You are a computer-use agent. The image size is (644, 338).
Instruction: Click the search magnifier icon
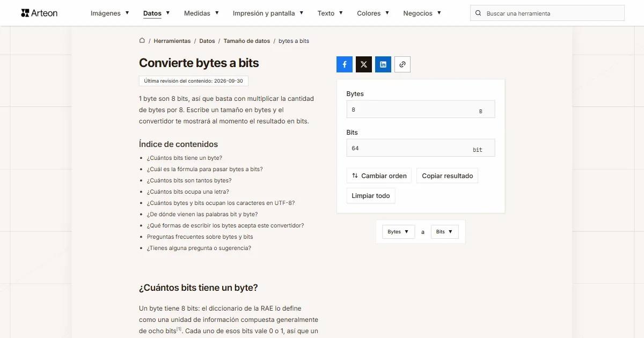coord(478,13)
